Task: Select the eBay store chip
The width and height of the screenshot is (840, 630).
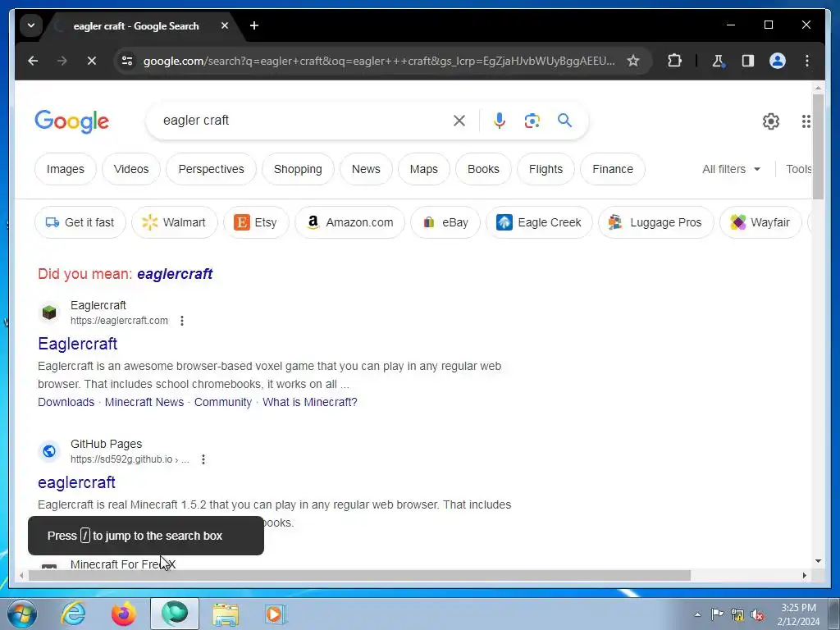Action: coord(445,222)
